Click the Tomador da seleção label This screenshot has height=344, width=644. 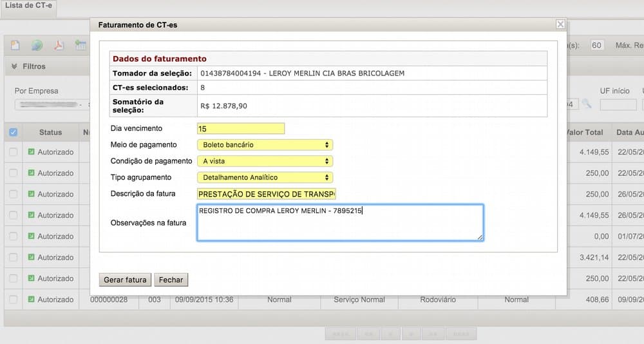[152, 73]
